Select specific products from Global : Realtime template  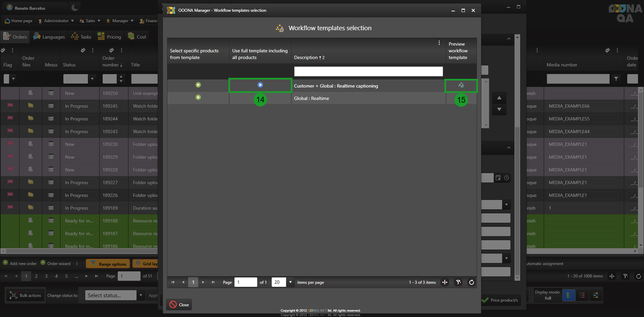(198, 97)
